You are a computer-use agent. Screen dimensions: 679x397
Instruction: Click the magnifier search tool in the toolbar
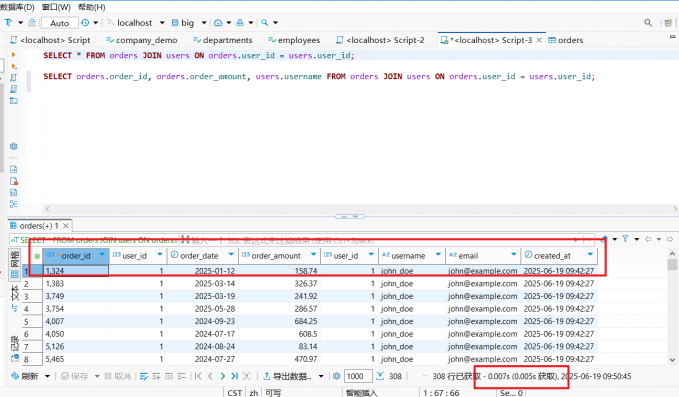[265, 23]
